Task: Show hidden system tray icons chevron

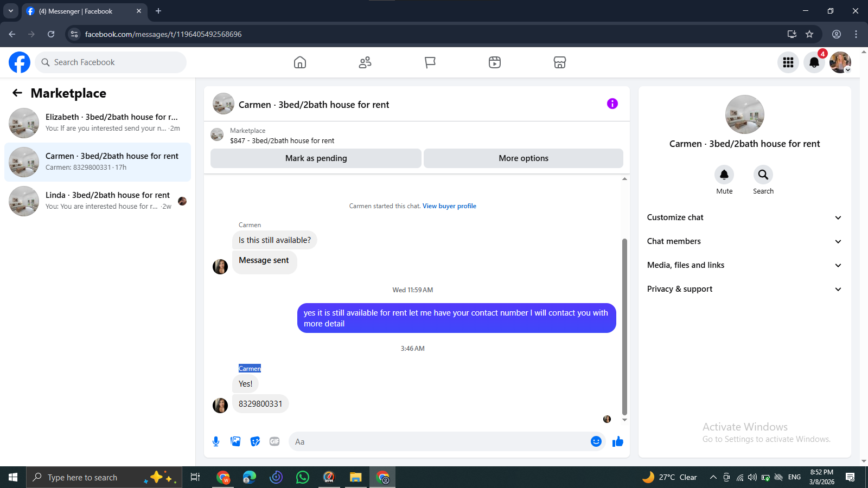Action: pyautogui.click(x=713, y=477)
